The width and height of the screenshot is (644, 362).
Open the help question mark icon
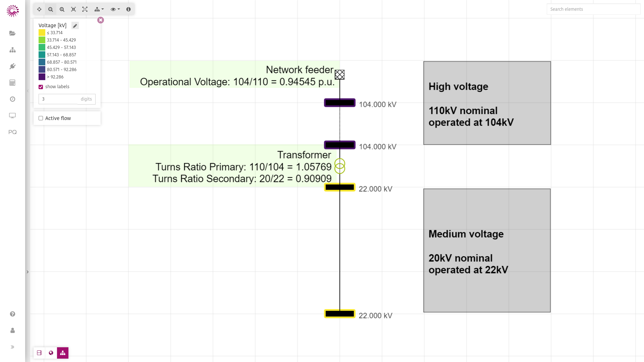13,314
